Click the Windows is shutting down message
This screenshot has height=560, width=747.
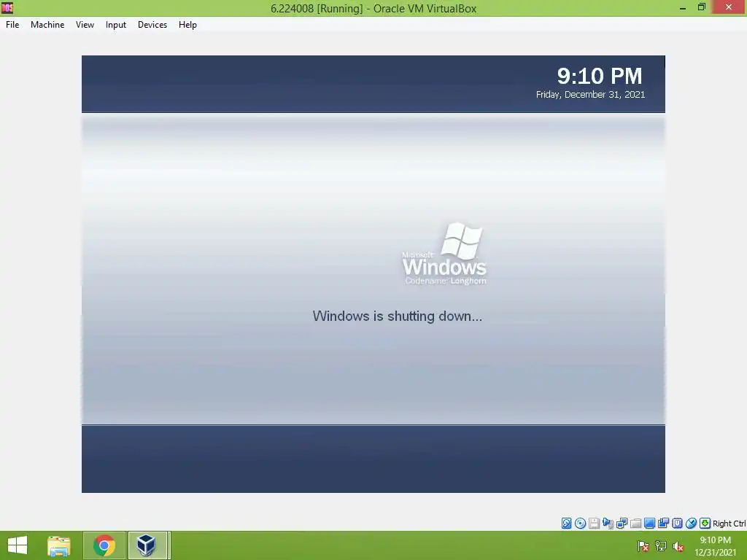(398, 316)
